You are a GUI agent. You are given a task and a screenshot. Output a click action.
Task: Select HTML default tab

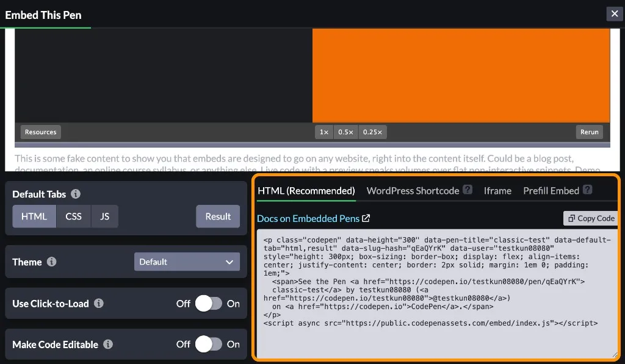[34, 216]
